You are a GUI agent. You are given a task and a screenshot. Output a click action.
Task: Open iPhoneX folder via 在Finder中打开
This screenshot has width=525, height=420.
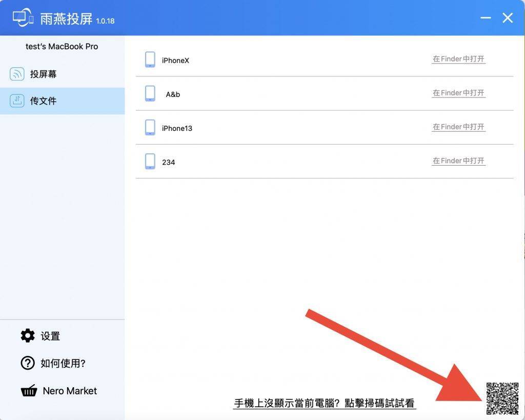(x=458, y=59)
